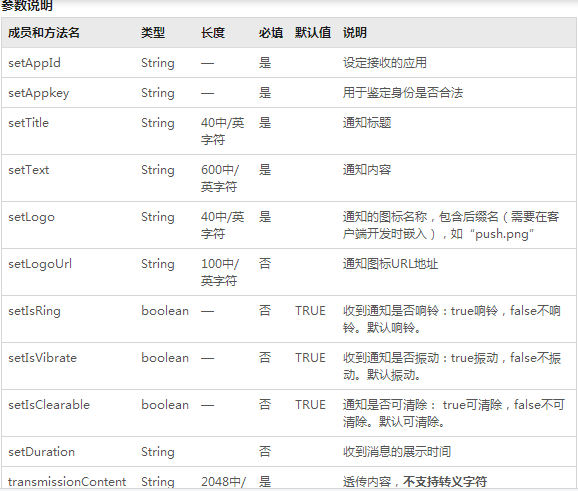Viewport: 578px width, 491px height.
Task: Click the length 40中/英字符 in setTitle row
Action: point(222,131)
